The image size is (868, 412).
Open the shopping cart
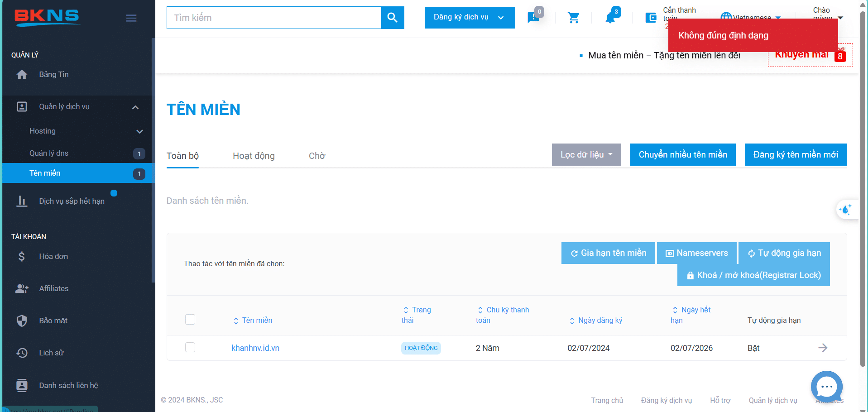coord(573,18)
